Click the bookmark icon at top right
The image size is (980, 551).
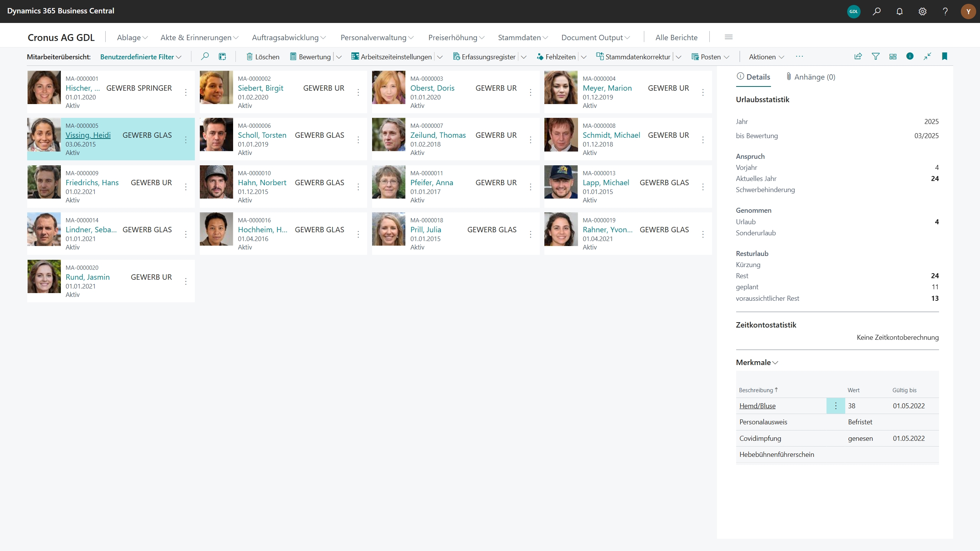944,57
